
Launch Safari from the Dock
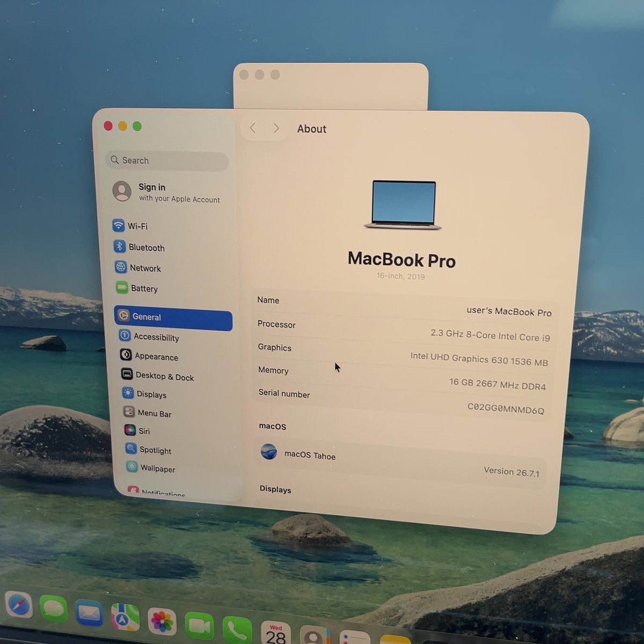pyautogui.click(x=19, y=605)
